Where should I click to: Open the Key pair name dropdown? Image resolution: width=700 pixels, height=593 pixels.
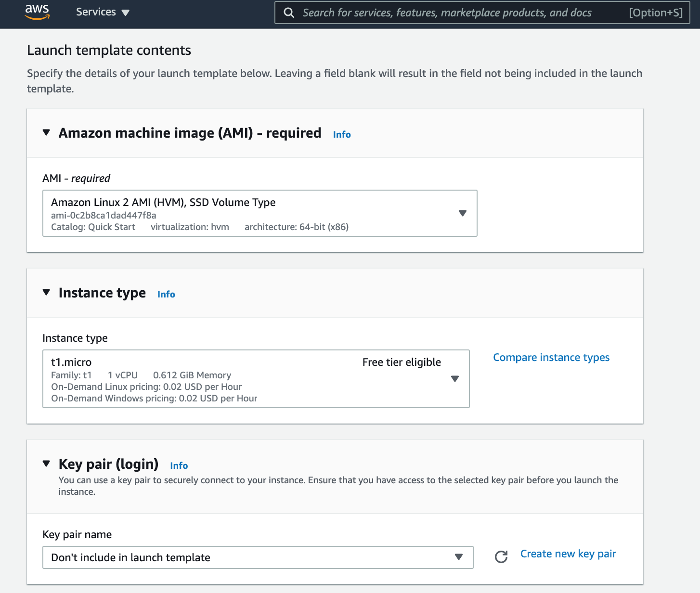258,557
